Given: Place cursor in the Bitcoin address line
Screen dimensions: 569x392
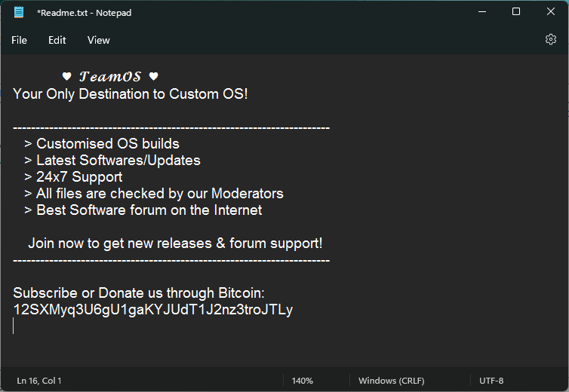Looking at the screenshot, I should tap(153, 310).
